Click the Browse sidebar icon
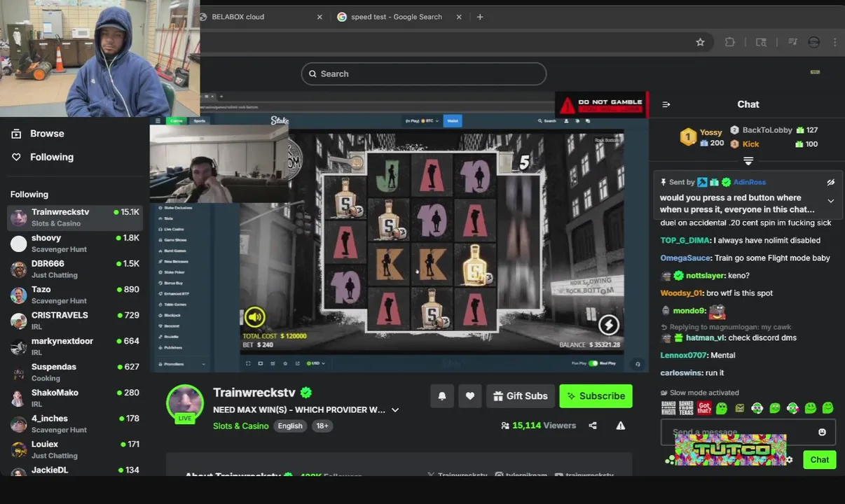This screenshot has height=504, width=845. pyautogui.click(x=16, y=134)
